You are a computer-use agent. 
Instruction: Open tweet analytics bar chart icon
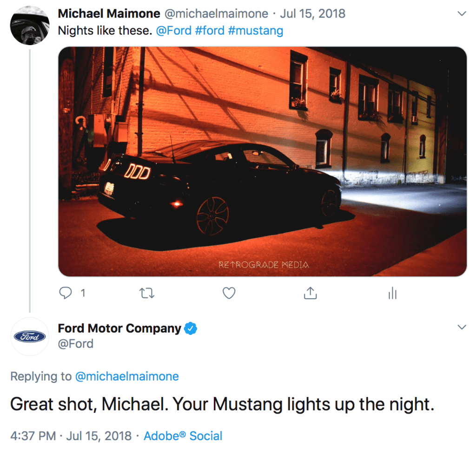(392, 293)
